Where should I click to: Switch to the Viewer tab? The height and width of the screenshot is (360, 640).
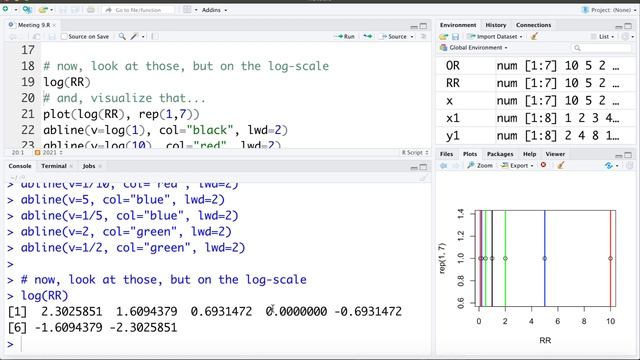click(x=555, y=154)
